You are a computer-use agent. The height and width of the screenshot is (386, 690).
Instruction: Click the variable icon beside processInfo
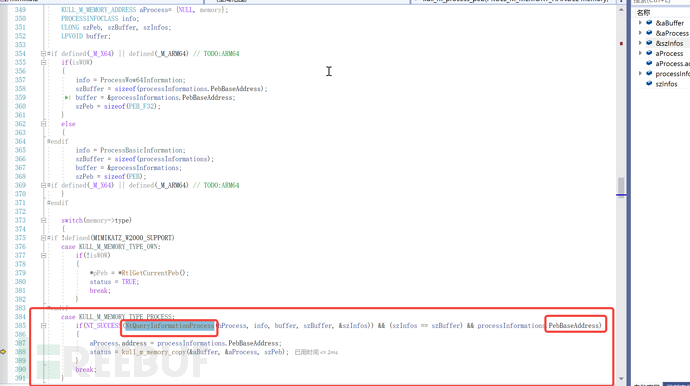pos(649,74)
